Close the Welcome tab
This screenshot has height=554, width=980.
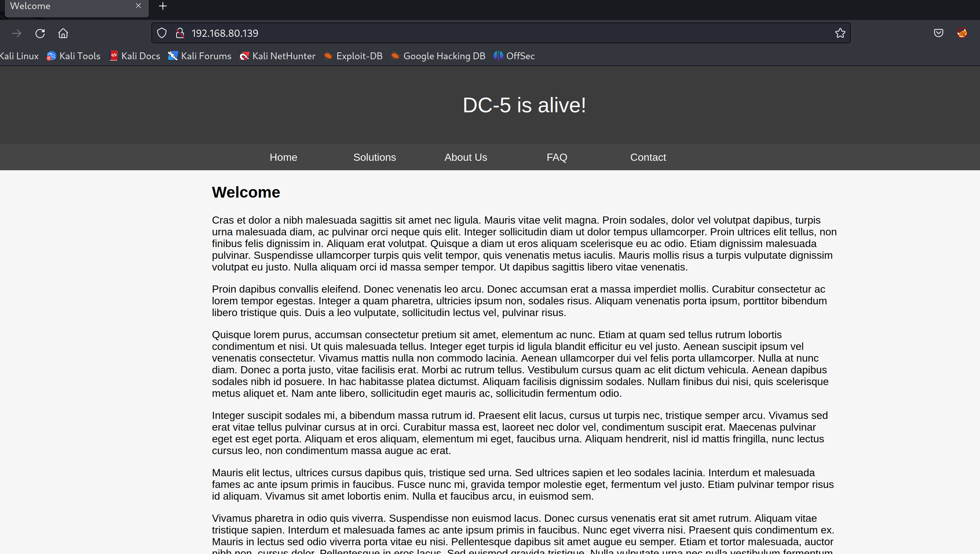coord(138,6)
